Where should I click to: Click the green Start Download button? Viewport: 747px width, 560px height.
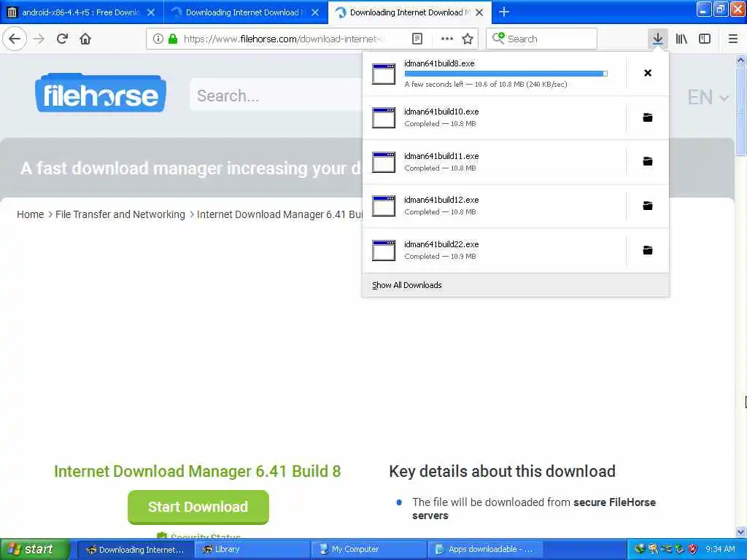tap(198, 507)
